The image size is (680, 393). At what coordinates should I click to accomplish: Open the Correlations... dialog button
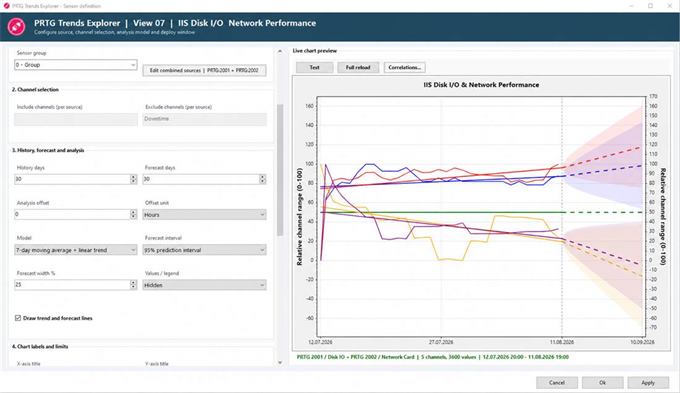pos(405,67)
